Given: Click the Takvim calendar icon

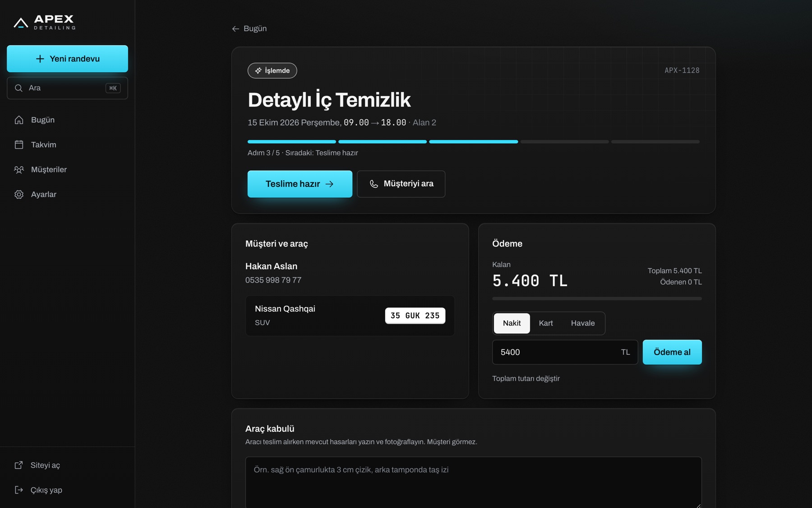Looking at the screenshot, I should click(x=19, y=144).
